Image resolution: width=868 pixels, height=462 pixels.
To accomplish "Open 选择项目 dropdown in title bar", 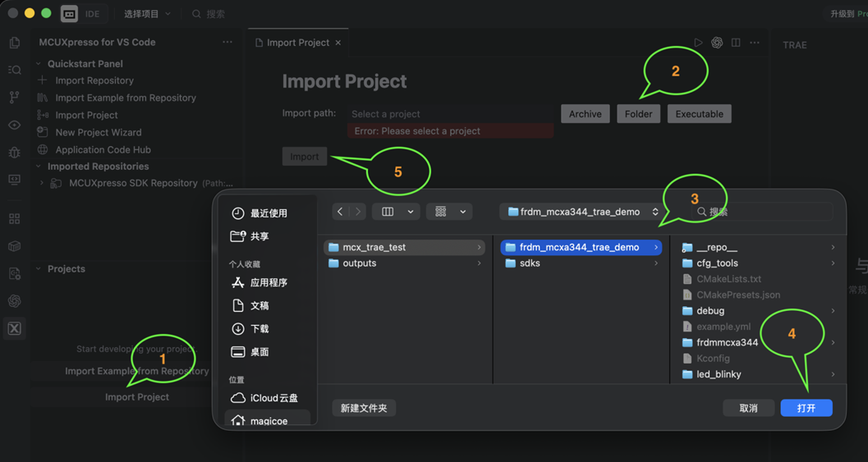I will 147,14.
